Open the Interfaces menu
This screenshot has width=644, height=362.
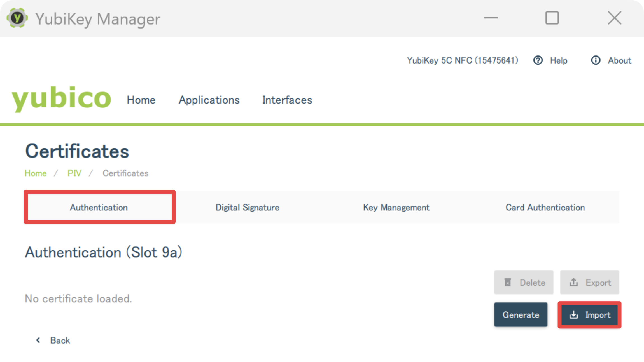point(287,100)
